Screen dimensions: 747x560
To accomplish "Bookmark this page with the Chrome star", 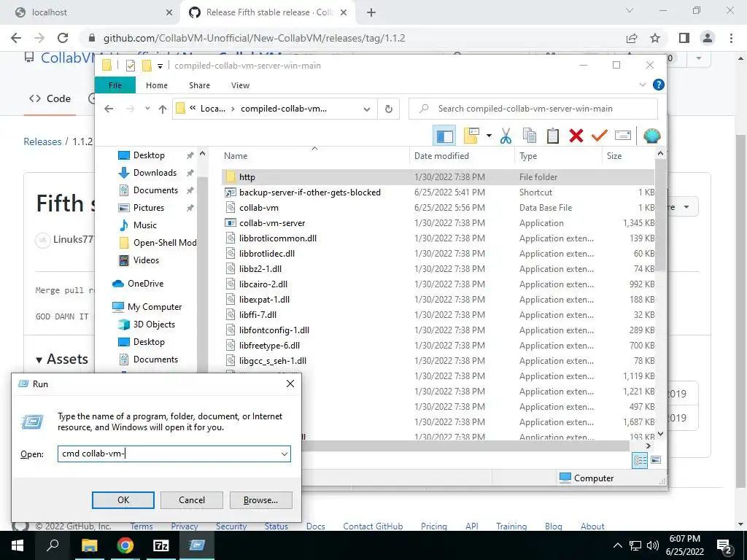I will coord(655,38).
